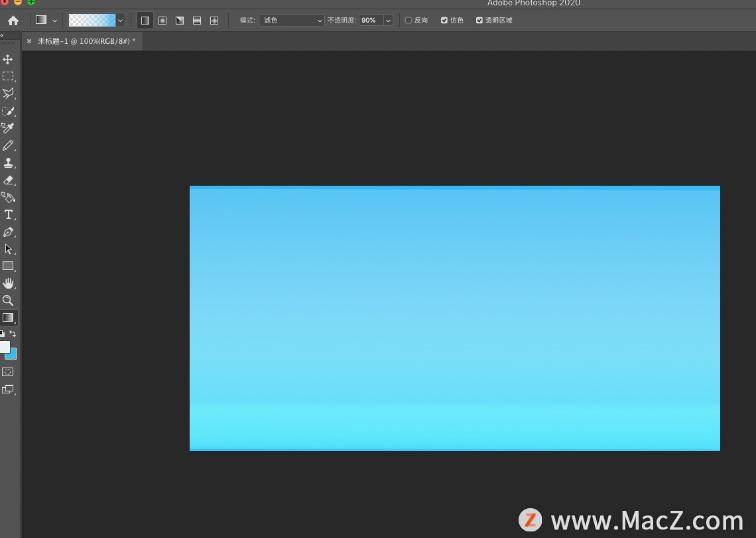Select the Paint Bucket tool
This screenshot has width=756, height=538.
pos(8,197)
